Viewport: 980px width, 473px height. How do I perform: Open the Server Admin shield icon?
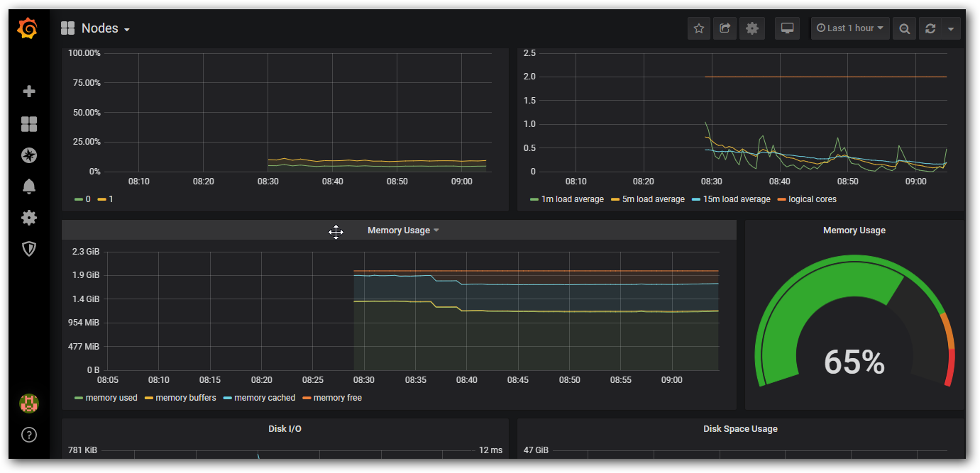(29, 248)
